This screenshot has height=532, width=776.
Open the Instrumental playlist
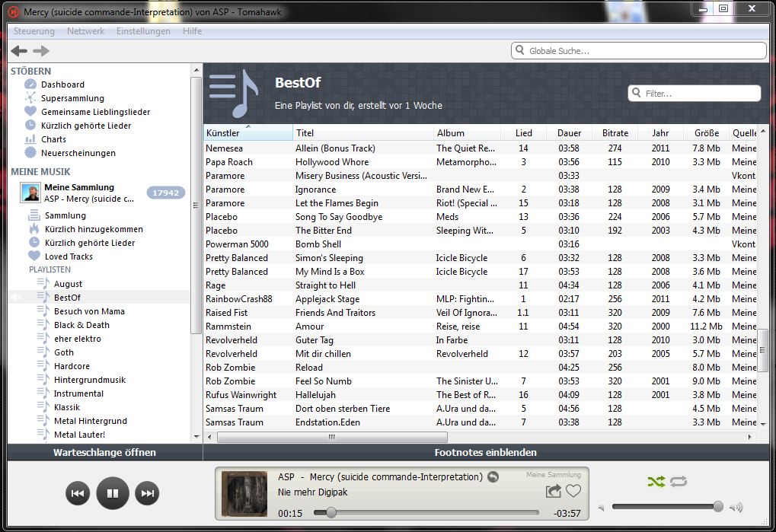coord(78,393)
